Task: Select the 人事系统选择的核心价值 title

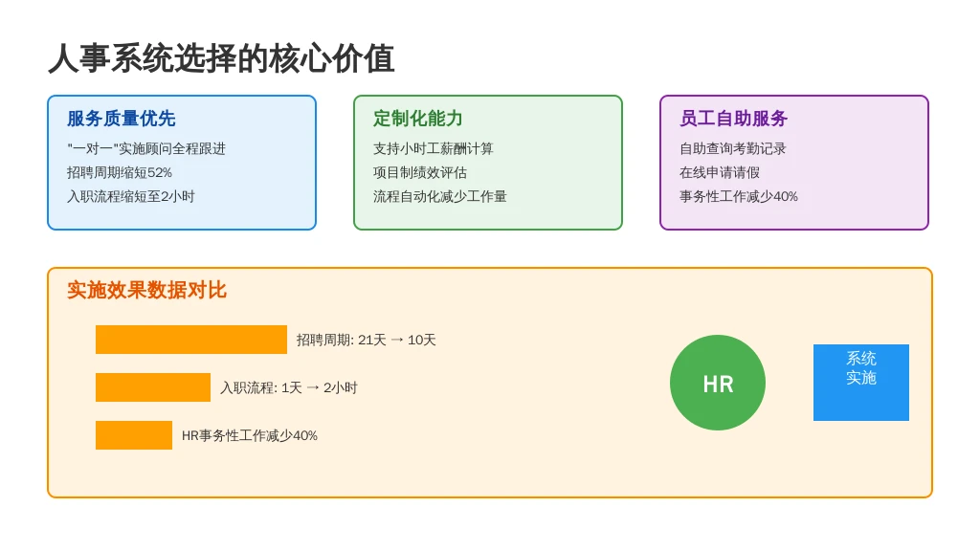Action: (x=226, y=59)
